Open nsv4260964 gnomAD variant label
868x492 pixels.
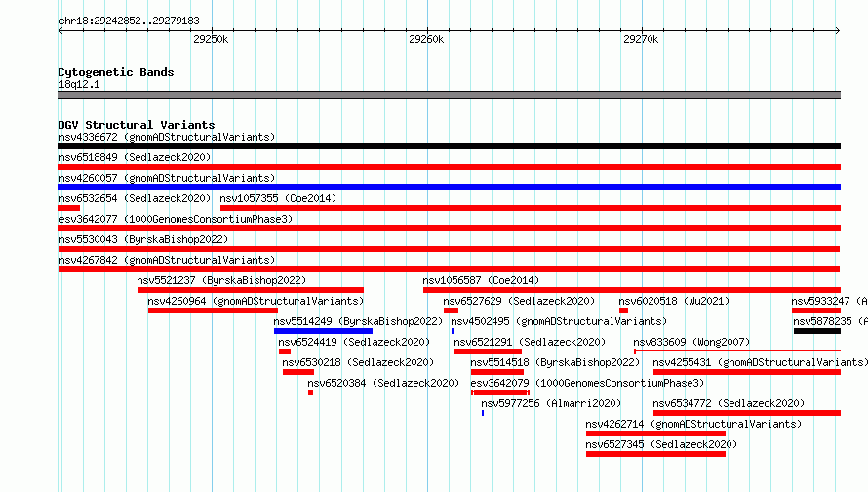[256, 301]
